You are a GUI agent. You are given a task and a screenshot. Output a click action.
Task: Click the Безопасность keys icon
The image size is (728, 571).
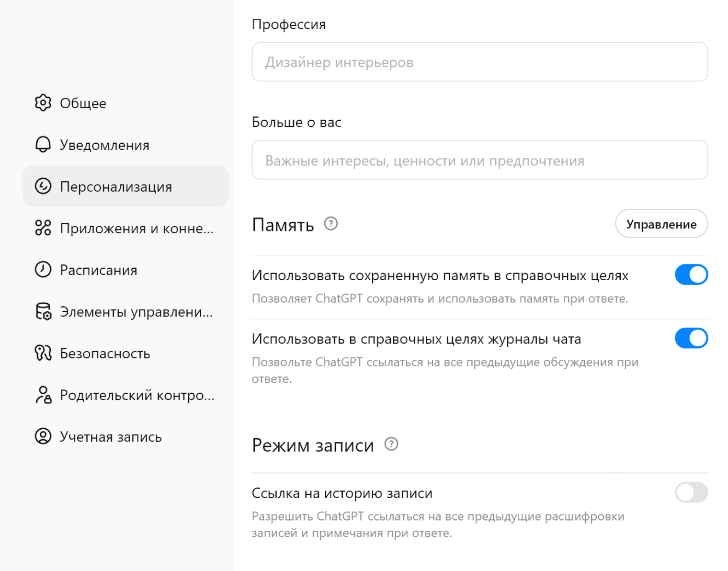43,353
